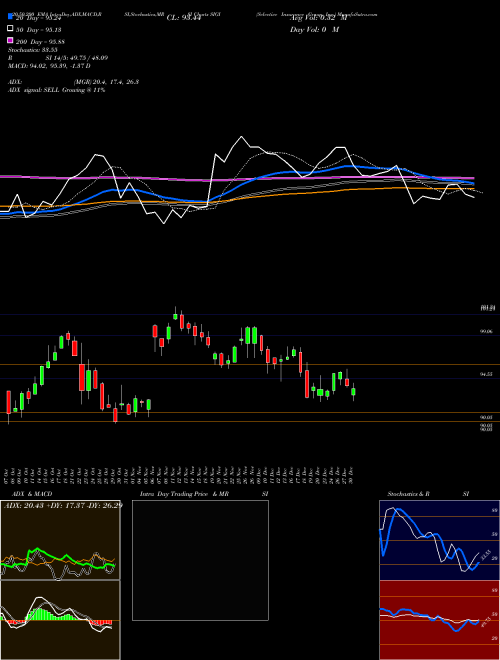
Task: Click the red RSI chart panel
Action: [x=439, y=620]
